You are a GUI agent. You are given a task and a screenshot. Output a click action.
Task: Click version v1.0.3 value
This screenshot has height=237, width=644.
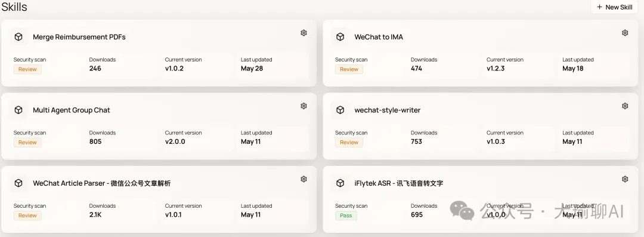tap(496, 141)
